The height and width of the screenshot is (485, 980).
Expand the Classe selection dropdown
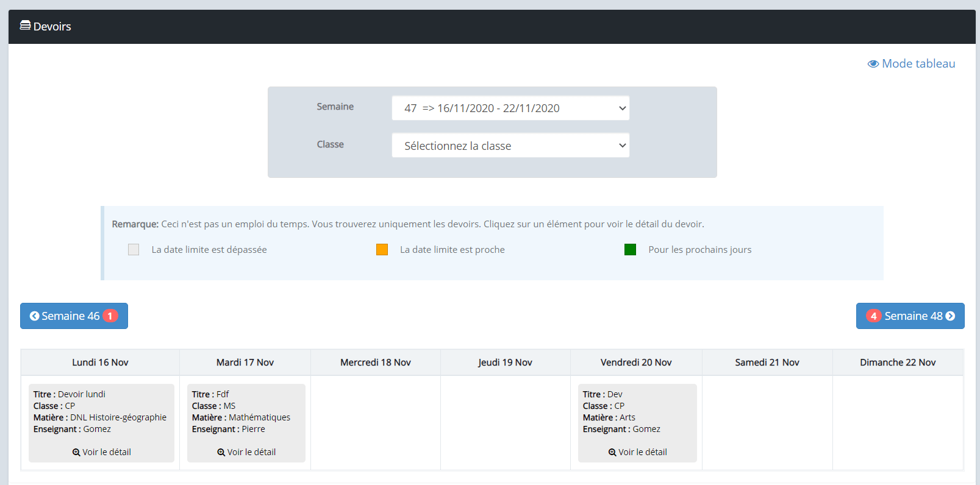click(x=510, y=146)
